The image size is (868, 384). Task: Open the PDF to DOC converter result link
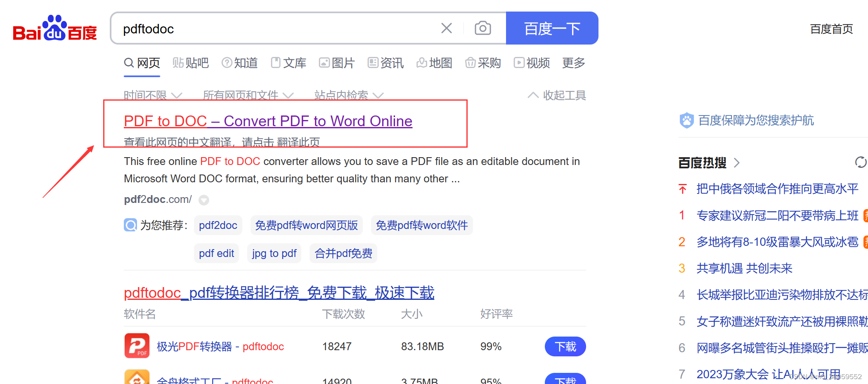(267, 121)
